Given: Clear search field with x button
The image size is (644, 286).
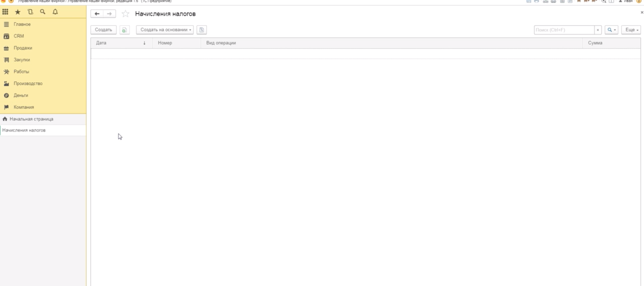Looking at the screenshot, I should 598,30.
